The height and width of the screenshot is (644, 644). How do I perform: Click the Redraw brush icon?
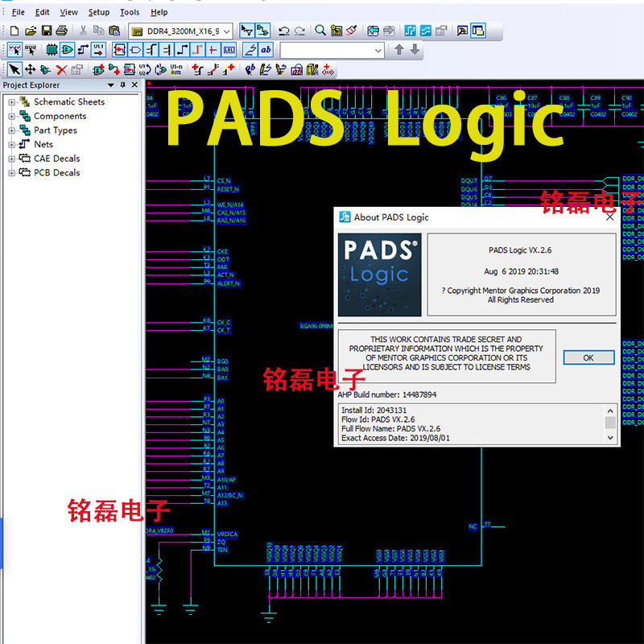(x=352, y=31)
